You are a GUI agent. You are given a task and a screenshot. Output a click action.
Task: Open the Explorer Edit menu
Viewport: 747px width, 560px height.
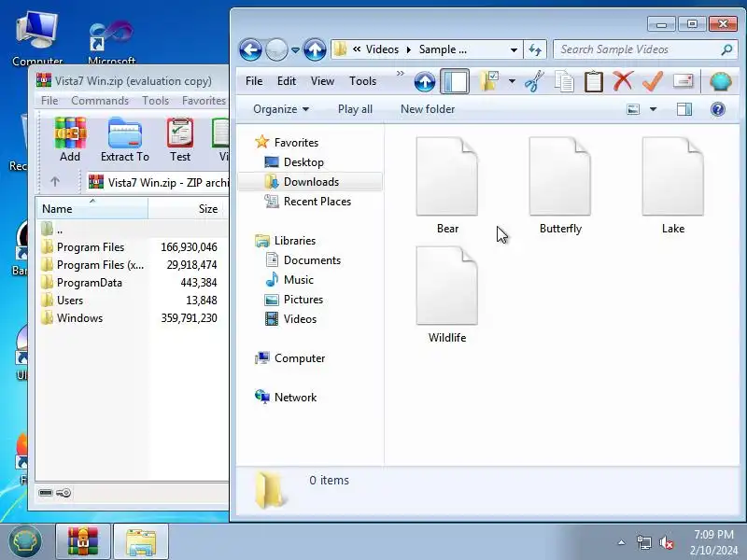287,81
